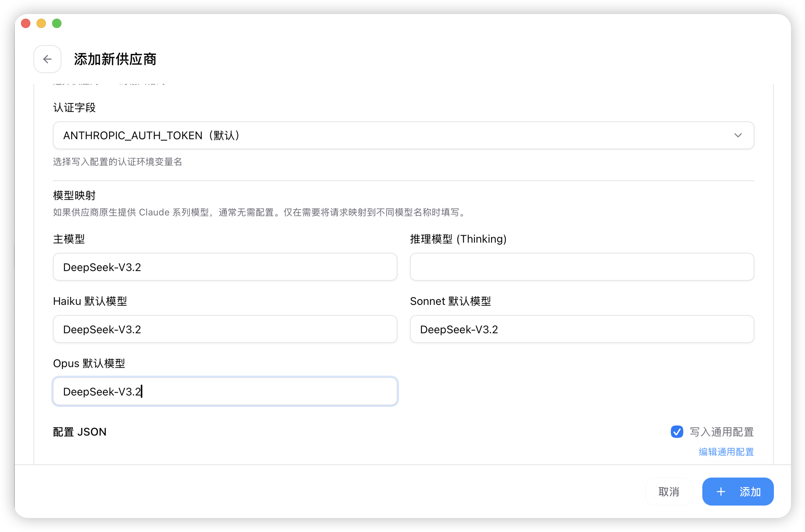This screenshot has height=532, width=805.
Task: Select the ANTHROPIC_AUTH_TOKEN combo box
Action: click(403, 135)
